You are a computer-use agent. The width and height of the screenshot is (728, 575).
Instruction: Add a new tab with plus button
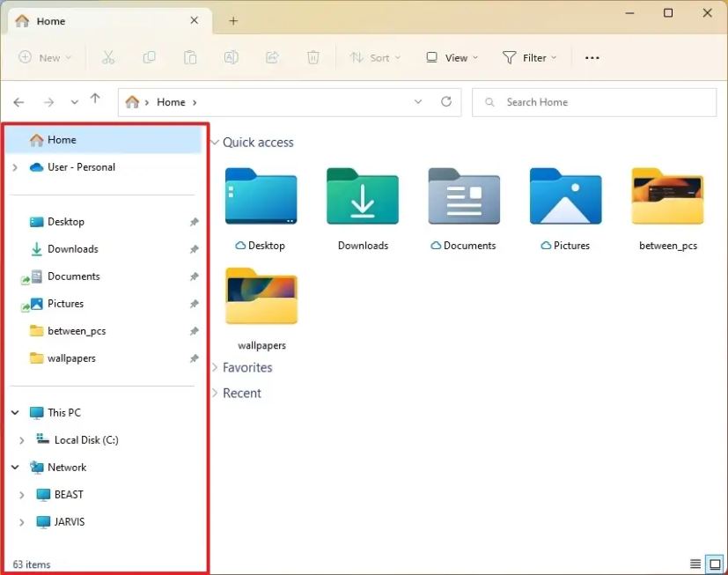[x=233, y=21]
